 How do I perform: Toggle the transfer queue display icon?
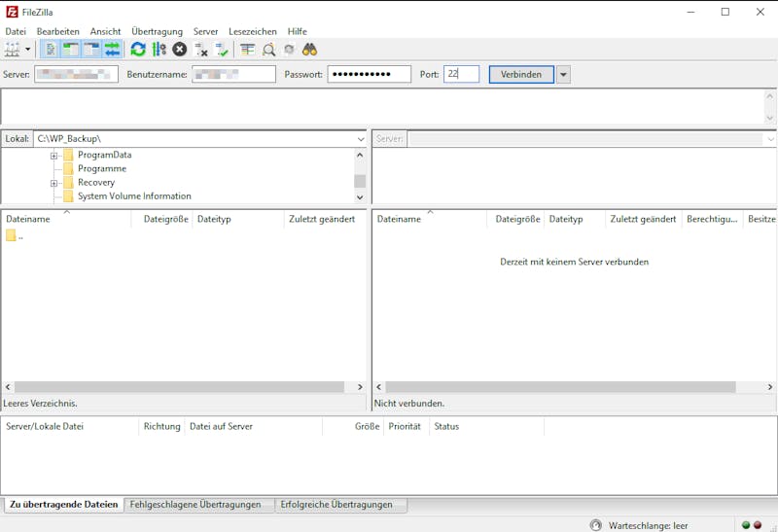(x=113, y=50)
